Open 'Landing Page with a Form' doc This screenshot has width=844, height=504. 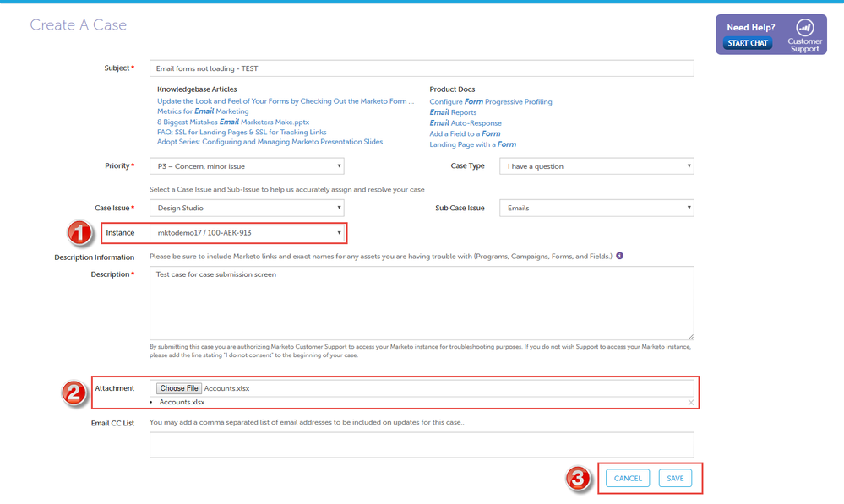[x=472, y=144]
